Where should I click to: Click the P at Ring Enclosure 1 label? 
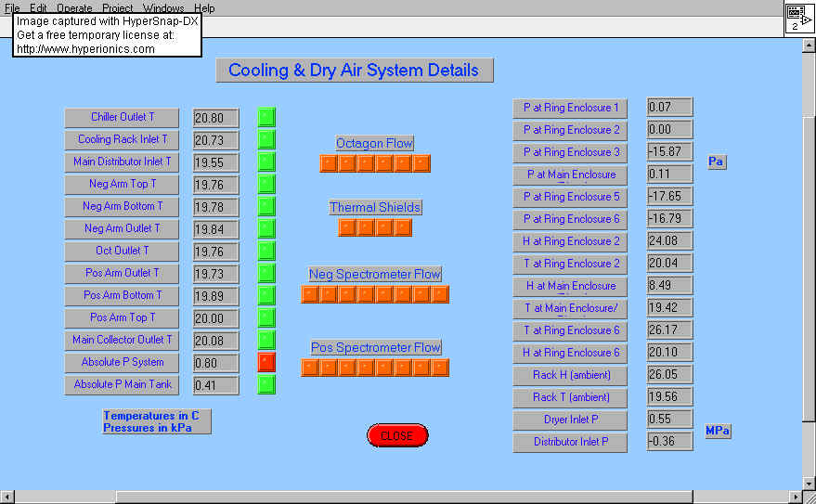click(570, 109)
